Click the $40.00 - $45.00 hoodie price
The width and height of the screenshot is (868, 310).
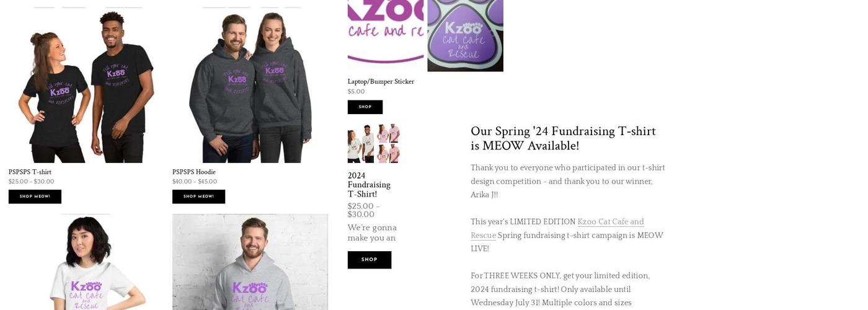point(195,182)
